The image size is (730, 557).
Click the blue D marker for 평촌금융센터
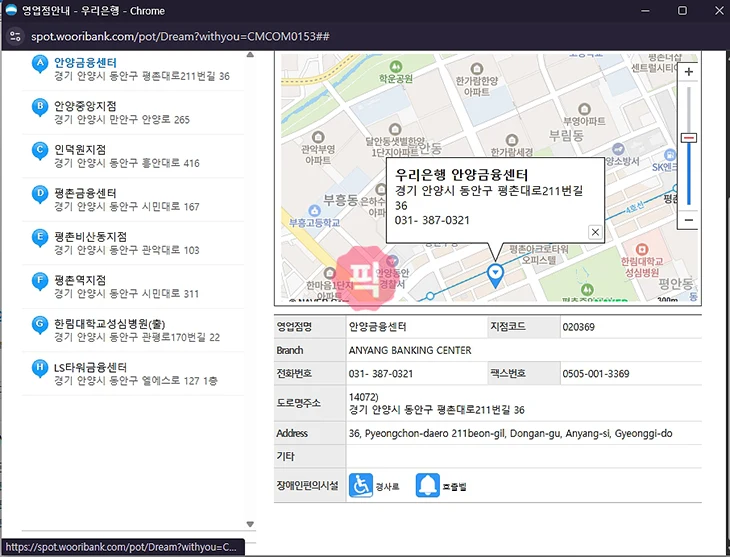pos(40,194)
